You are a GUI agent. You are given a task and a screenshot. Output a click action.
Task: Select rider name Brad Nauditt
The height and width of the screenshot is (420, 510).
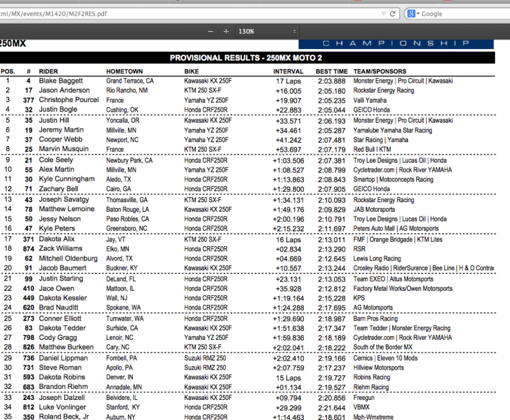click(x=59, y=308)
